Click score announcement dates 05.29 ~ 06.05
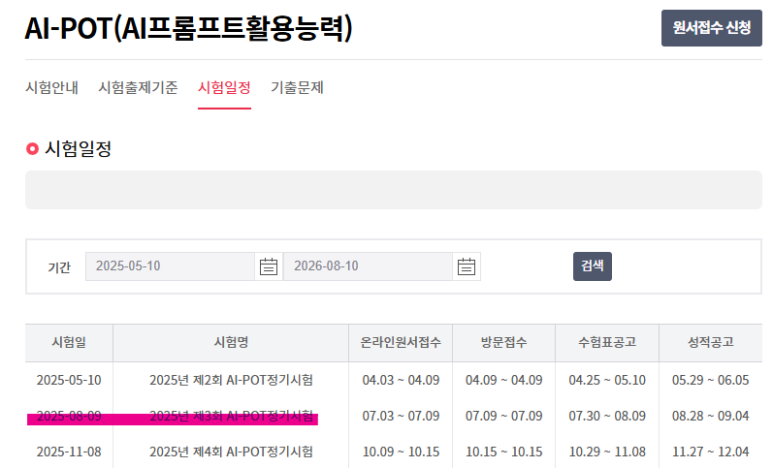Image resolution: width=773 pixels, height=468 pixels. tap(710, 380)
